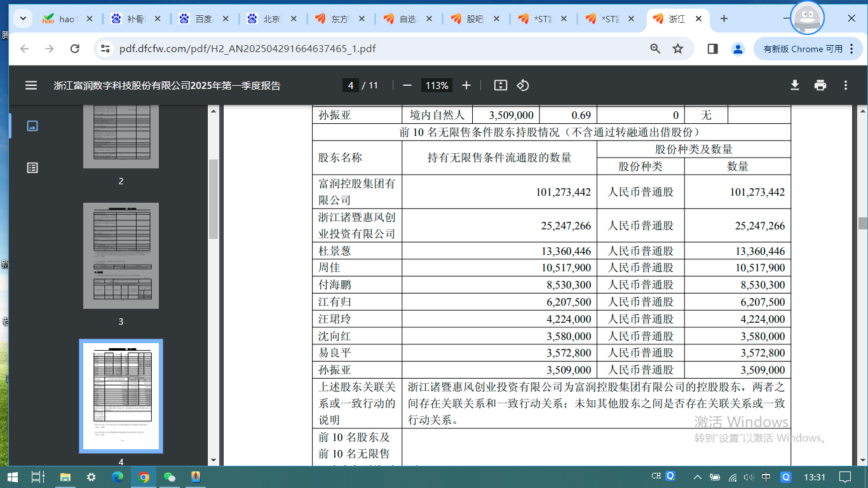Image resolution: width=868 pixels, height=488 pixels.
Task: Close the 浙江 active tab
Action: click(x=698, y=19)
